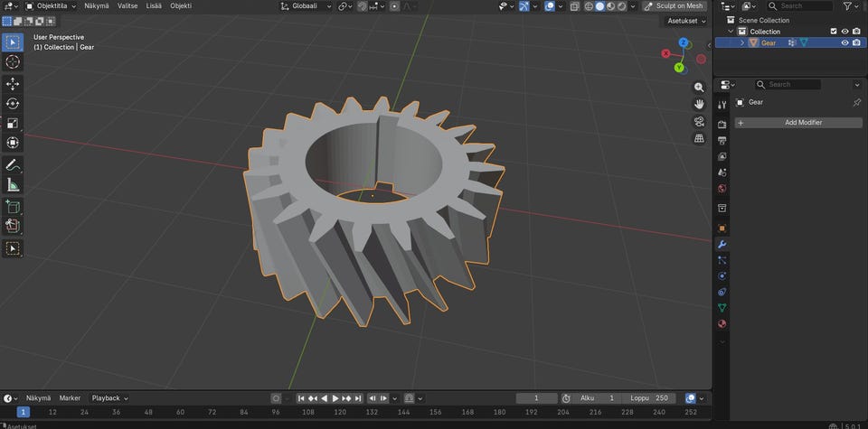Select the Move tool in the toolbar
Screen dimensions: 868x429
pyautogui.click(x=13, y=83)
